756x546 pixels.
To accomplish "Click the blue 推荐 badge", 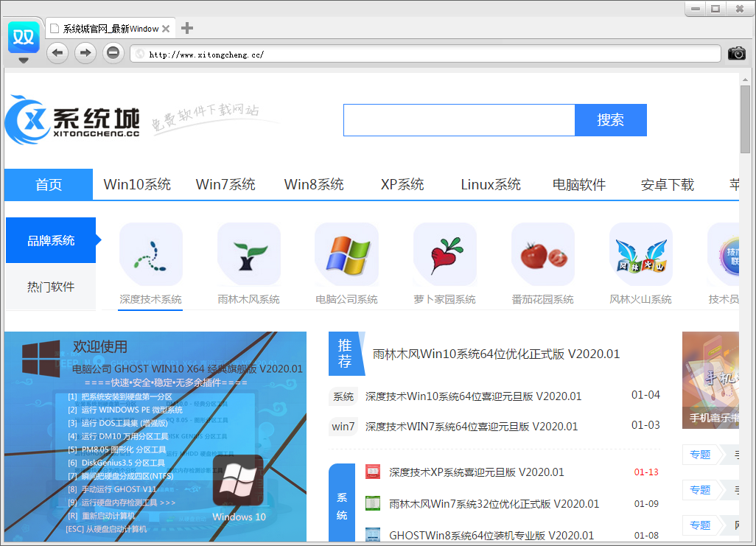I will click(346, 354).
